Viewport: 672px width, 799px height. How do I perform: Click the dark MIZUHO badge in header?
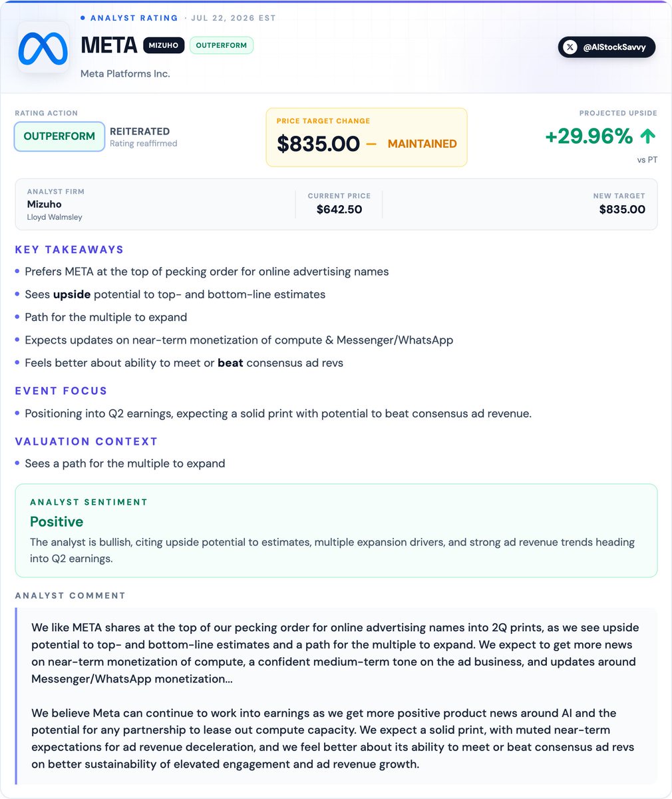tap(163, 45)
